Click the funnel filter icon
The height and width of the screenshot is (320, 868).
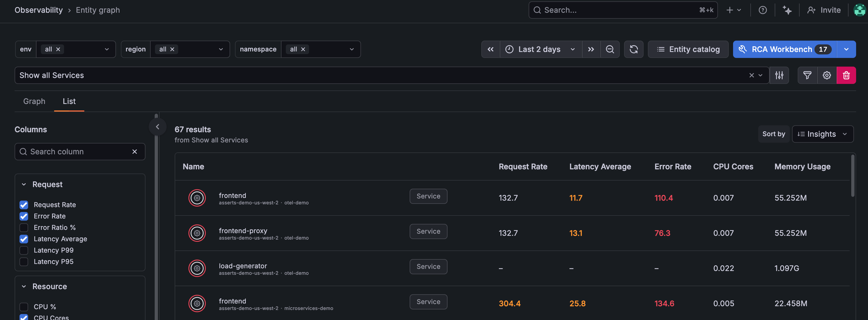[x=807, y=75]
